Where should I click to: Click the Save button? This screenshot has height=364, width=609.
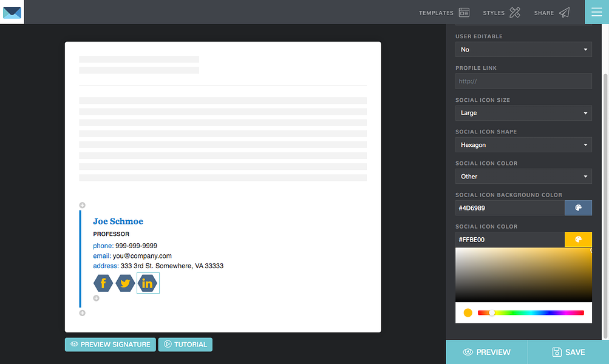(568, 352)
